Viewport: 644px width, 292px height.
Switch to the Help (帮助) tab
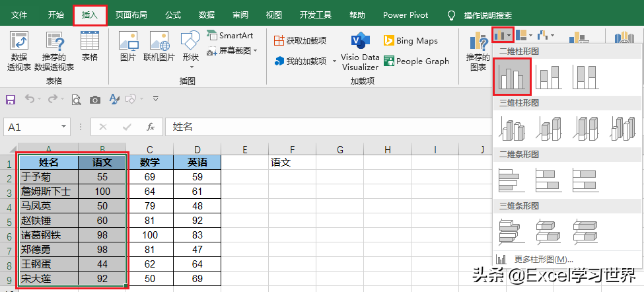tap(357, 15)
